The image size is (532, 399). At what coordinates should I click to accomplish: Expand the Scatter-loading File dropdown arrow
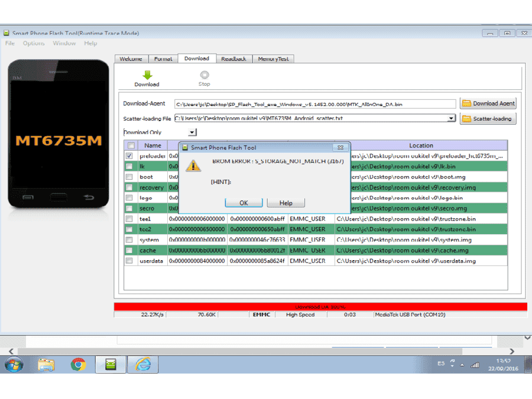click(x=451, y=118)
